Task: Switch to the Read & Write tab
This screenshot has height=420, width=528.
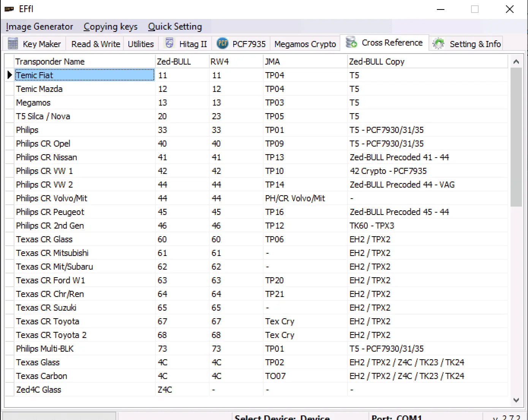Action: coord(96,44)
